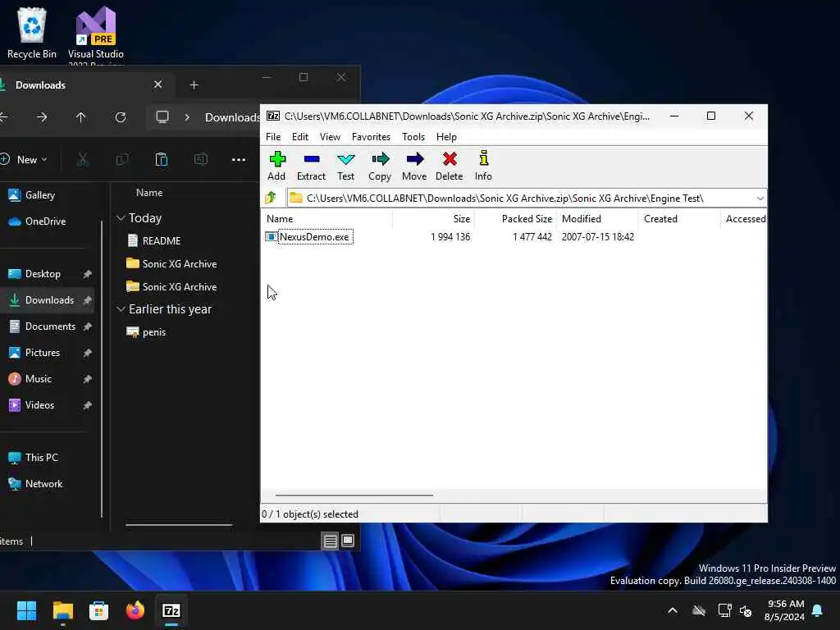Open Documents in Explorer sidebar

click(50, 326)
